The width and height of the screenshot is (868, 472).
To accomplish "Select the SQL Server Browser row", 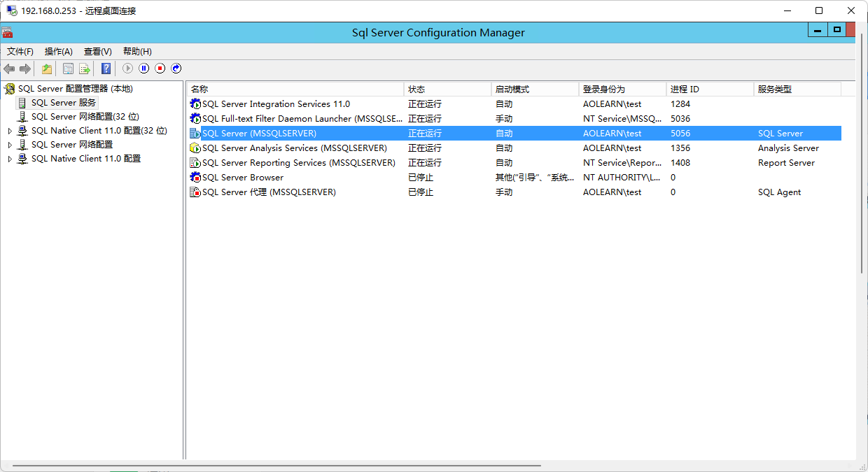I will 514,178.
